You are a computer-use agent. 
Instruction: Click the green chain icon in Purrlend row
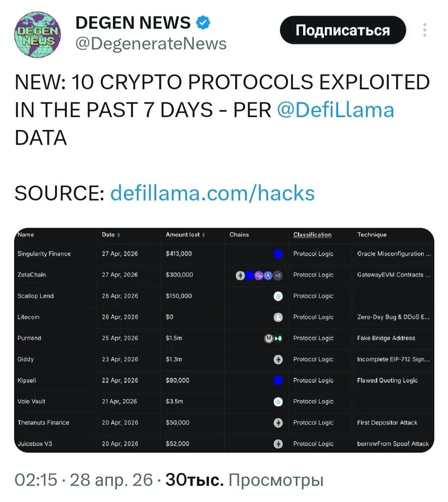coord(278,338)
